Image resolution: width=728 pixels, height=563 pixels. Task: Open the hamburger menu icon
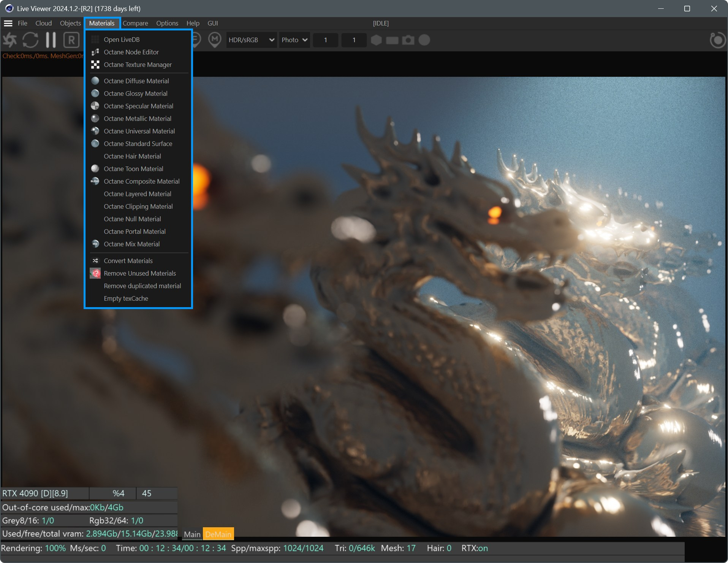point(8,23)
